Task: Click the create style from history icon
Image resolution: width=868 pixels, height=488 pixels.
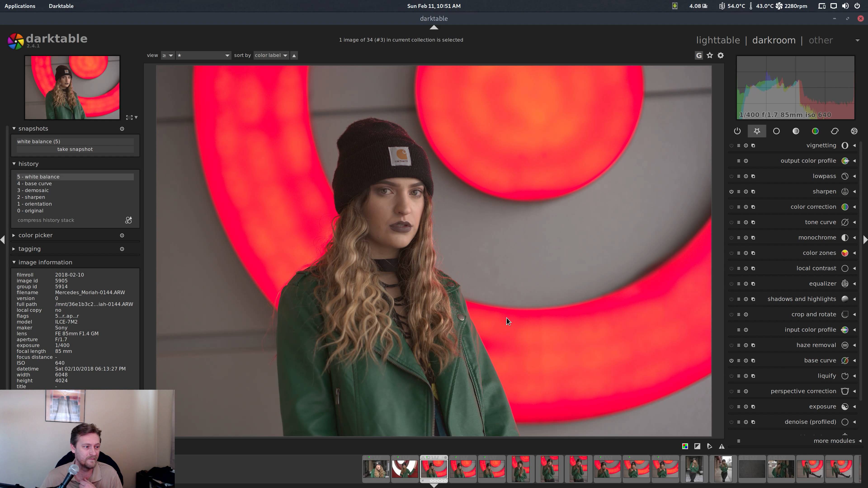Action: coord(128,220)
